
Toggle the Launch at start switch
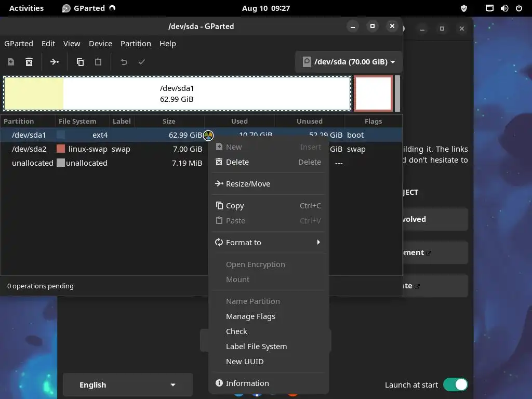click(x=455, y=385)
